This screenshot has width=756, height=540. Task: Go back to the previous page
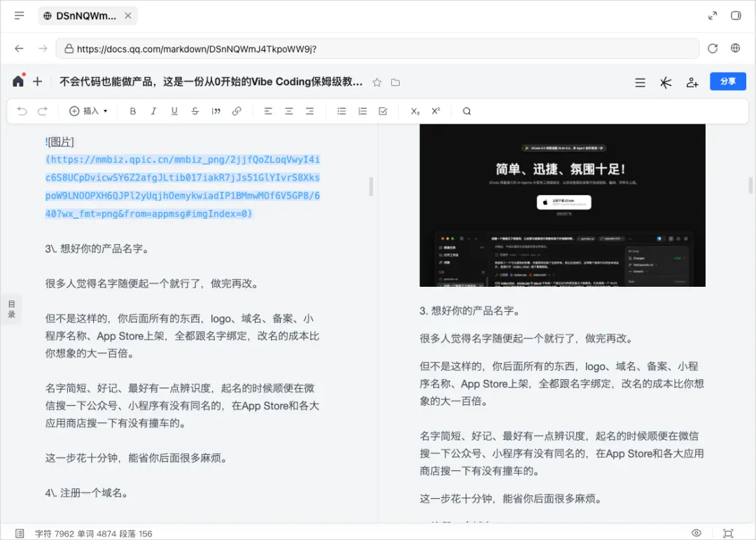click(x=20, y=49)
